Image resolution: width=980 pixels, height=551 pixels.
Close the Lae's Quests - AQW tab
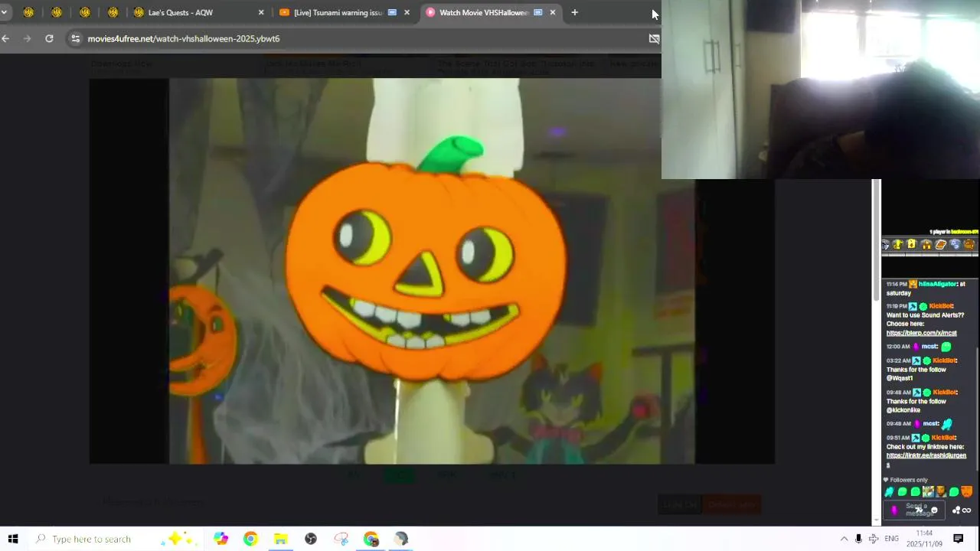click(261, 12)
